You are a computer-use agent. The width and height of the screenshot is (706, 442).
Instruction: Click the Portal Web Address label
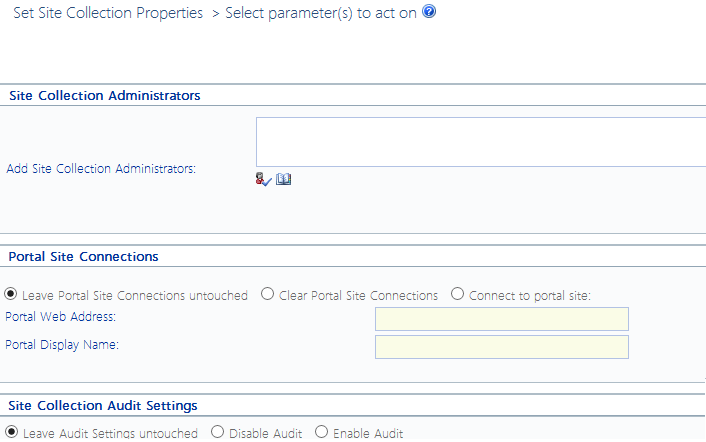(x=61, y=317)
